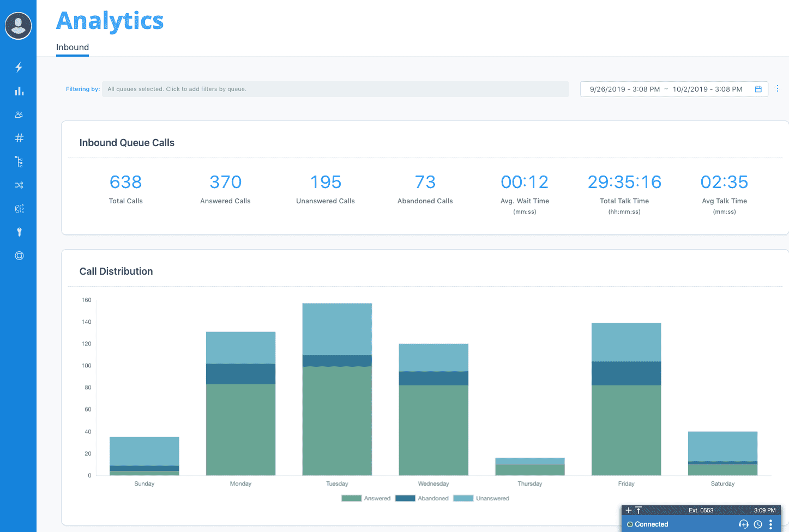Viewport: 789px width, 532px height.
Task: Open the tree hierarchy sidebar icon
Action: click(x=19, y=162)
